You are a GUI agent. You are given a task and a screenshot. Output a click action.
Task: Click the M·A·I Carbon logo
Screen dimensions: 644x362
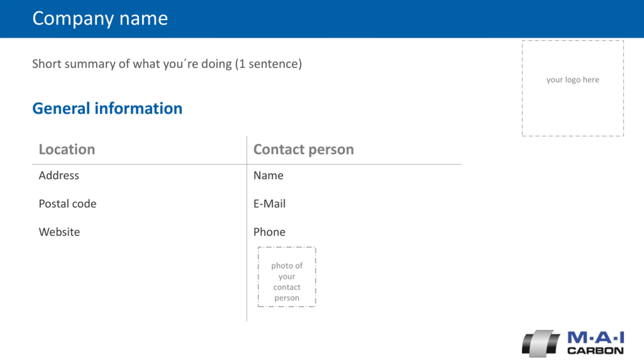point(573,343)
